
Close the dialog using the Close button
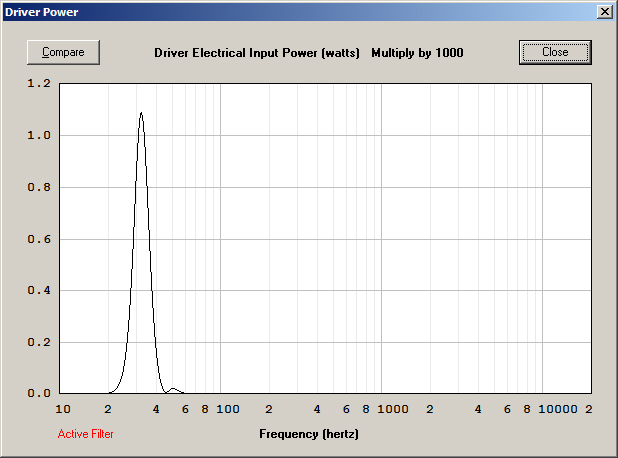point(555,52)
